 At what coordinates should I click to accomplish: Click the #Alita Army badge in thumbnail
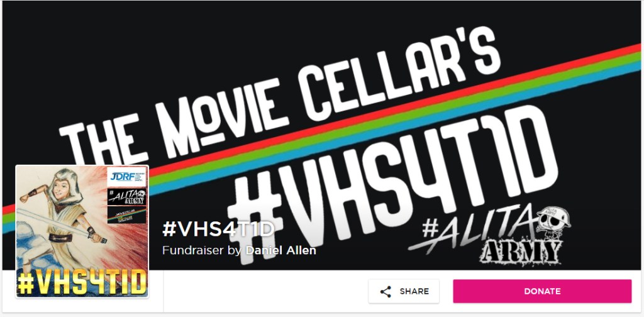[x=126, y=197]
